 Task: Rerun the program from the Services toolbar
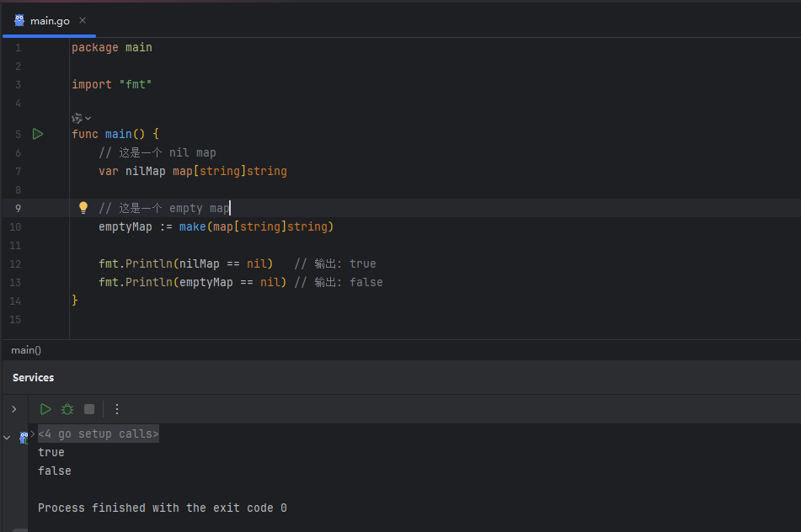[x=45, y=409]
